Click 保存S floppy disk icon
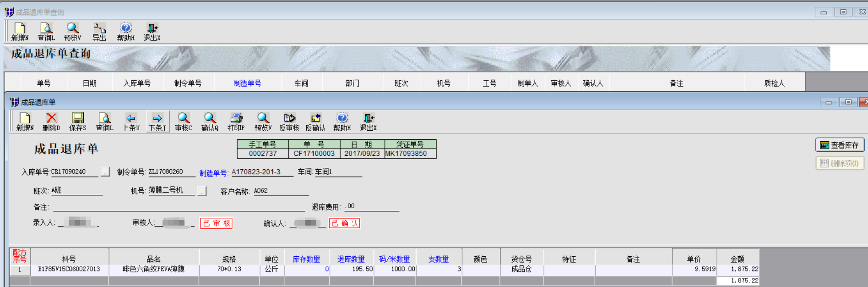Screen dimensions: 868x287 point(78,122)
